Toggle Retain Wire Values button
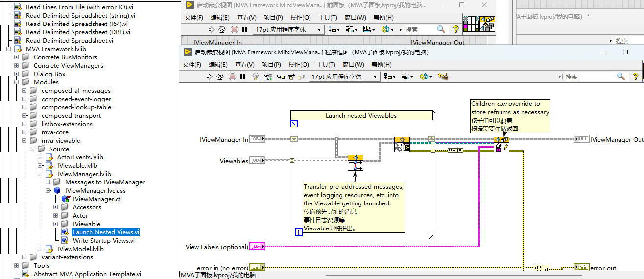The image size is (644, 279). tap(268, 76)
